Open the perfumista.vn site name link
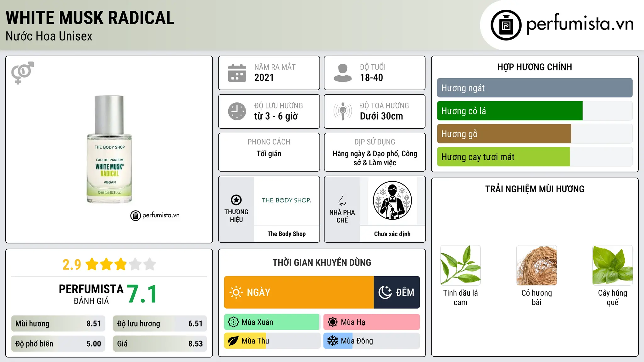The width and height of the screenshot is (644, 362). tap(580, 24)
